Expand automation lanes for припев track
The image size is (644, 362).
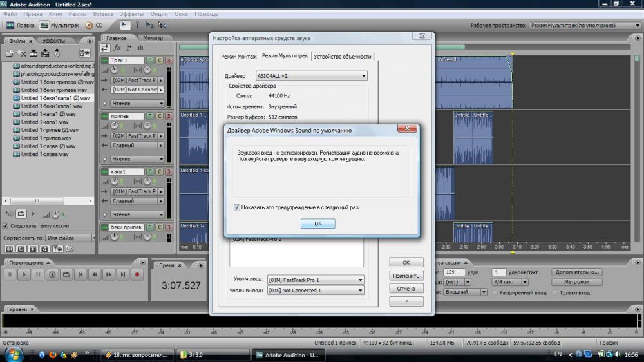tap(105, 159)
